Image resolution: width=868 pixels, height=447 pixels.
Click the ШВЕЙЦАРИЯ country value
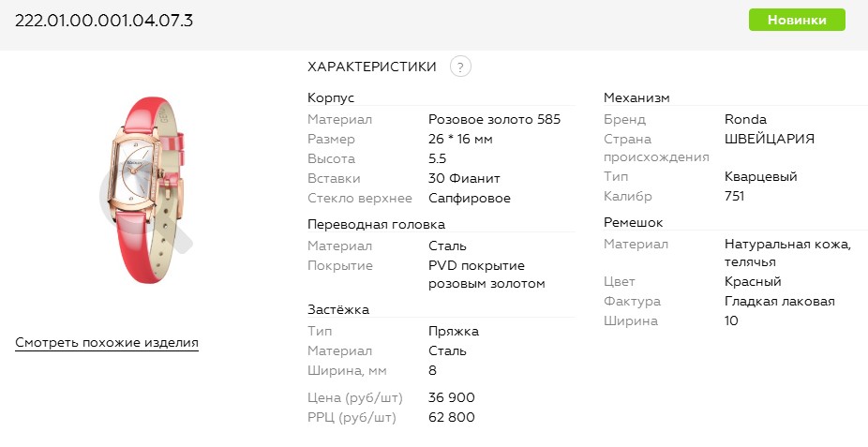pyautogui.click(x=770, y=139)
